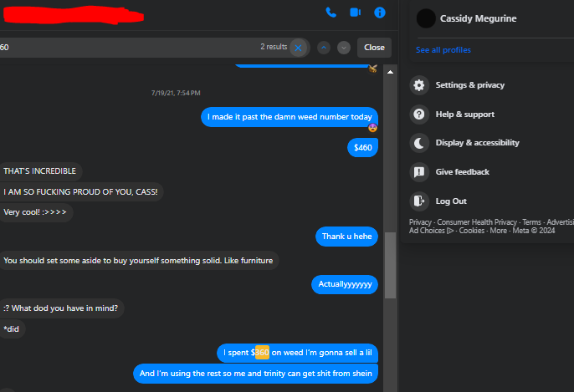Open the Consumer Health Privacy link

tap(477, 222)
